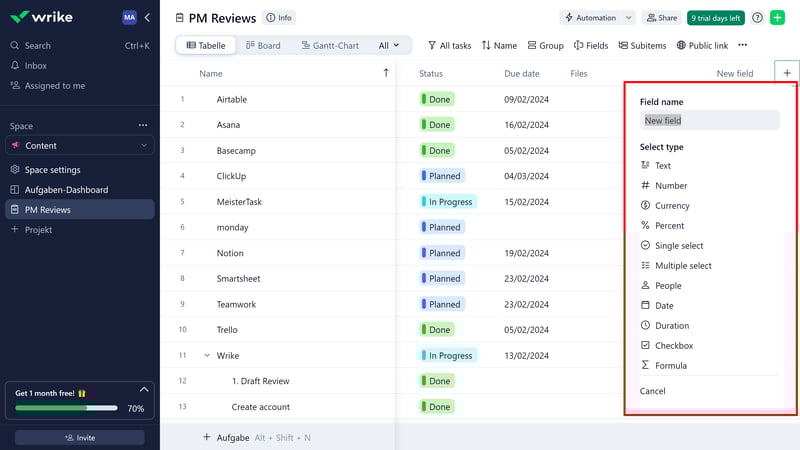Click the Share button
The width and height of the screenshot is (800, 450).
coord(662,18)
